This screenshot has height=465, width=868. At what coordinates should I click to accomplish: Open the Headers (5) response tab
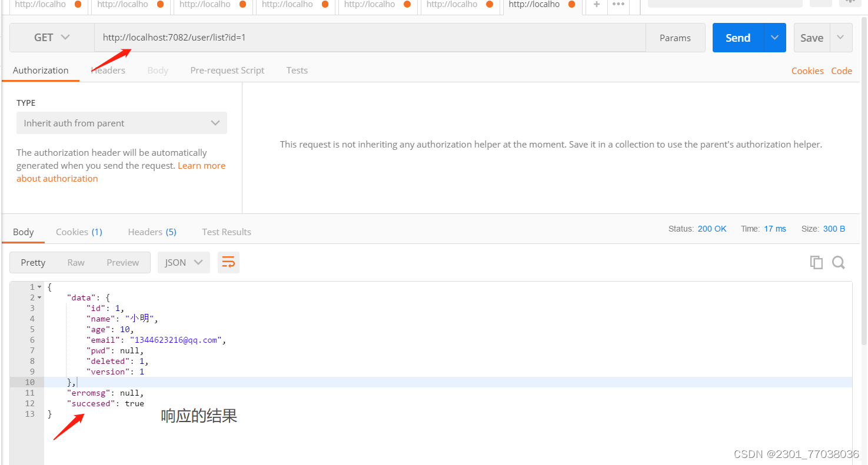point(152,232)
